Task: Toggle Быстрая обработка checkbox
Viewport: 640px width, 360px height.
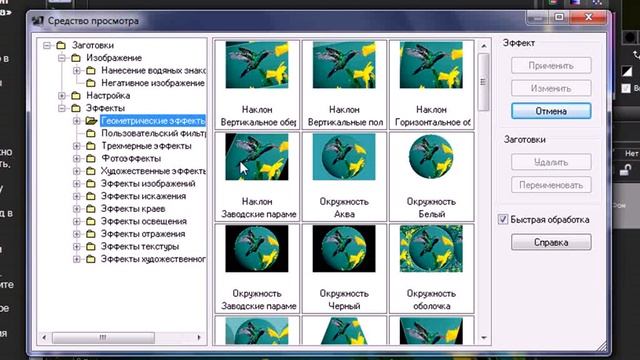Action: [503, 219]
